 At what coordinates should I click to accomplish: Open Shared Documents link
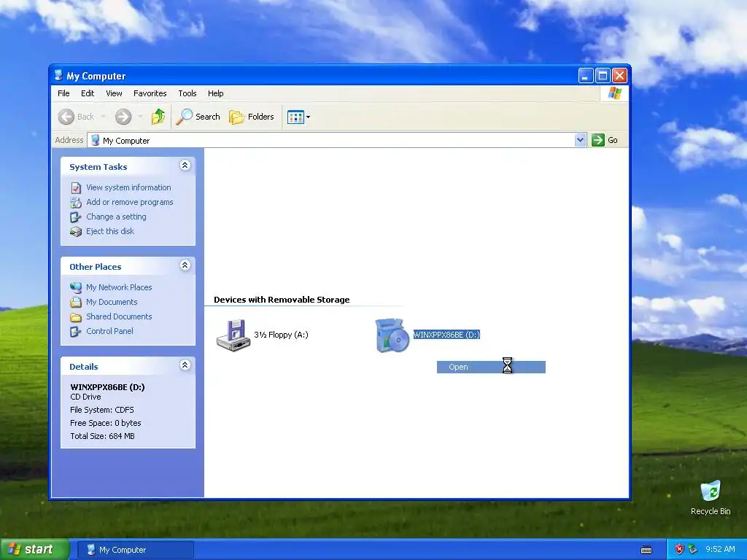pyautogui.click(x=119, y=316)
